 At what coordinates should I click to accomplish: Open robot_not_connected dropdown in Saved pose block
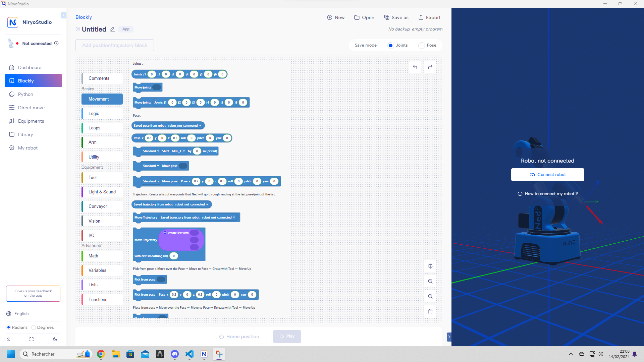click(x=184, y=126)
